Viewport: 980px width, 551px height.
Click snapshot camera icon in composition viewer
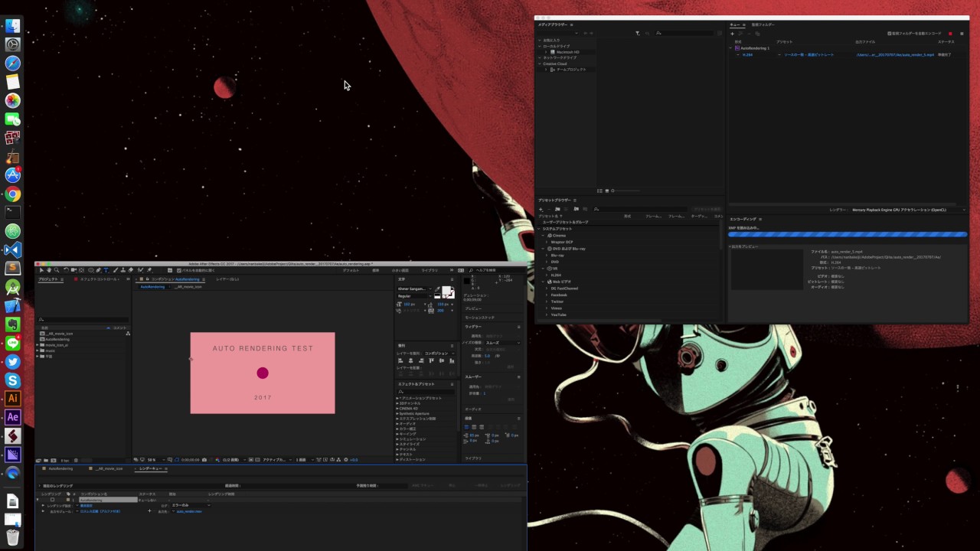(204, 460)
